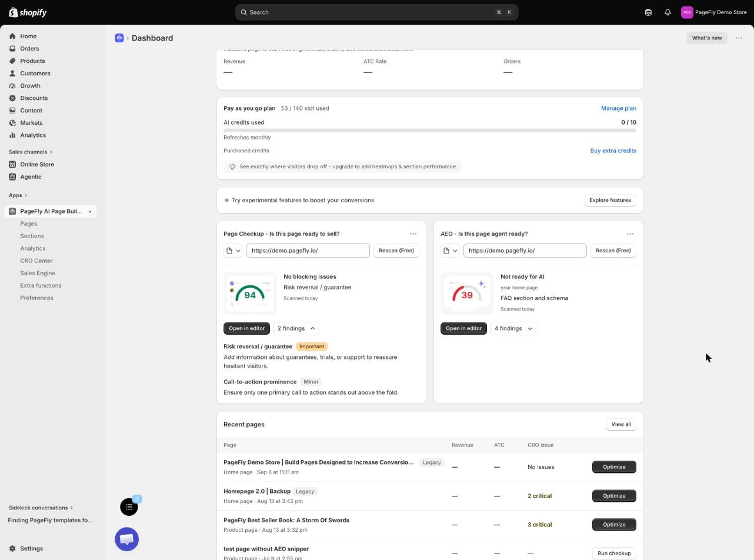The image size is (754, 560).
Task: Open Products in sidebar
Action: [32, 61]
